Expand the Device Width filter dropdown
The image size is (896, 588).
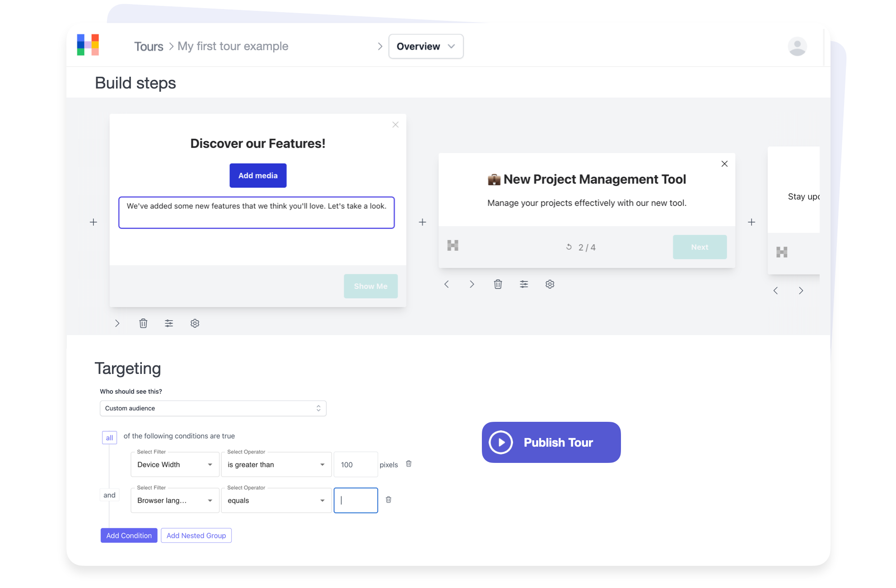tap(175, 465)
